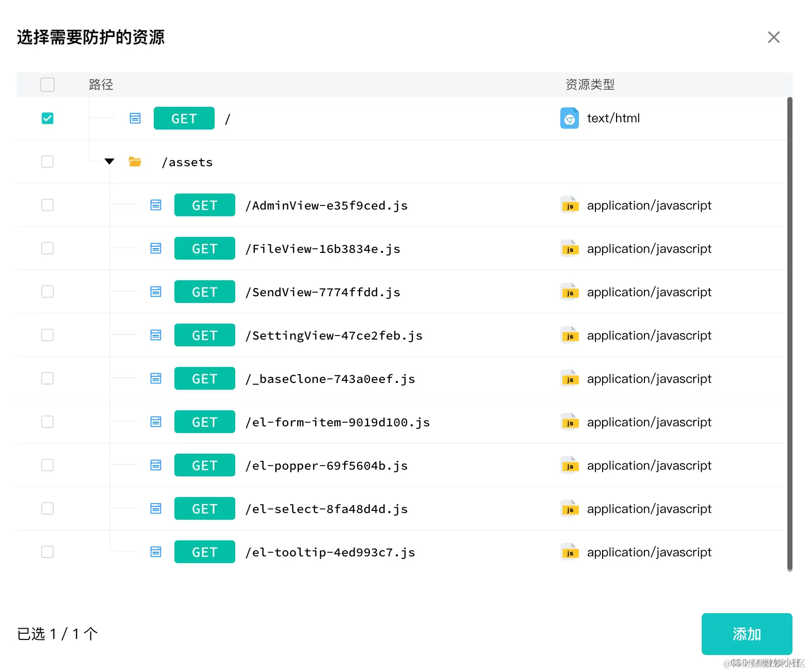Click the JS file icon in the FileView row

(x=570, y=248)
